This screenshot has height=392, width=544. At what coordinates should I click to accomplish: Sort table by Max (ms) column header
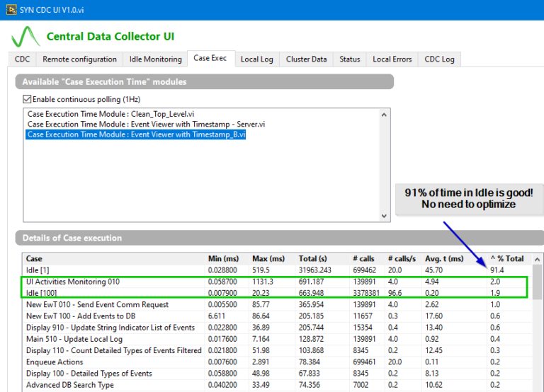[x=268, y=259]
